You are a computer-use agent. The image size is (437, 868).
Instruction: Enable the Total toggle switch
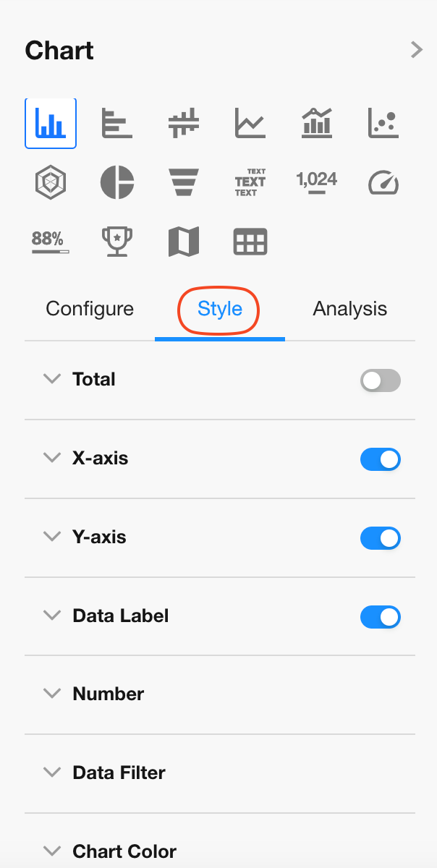(x=381, y=380)
